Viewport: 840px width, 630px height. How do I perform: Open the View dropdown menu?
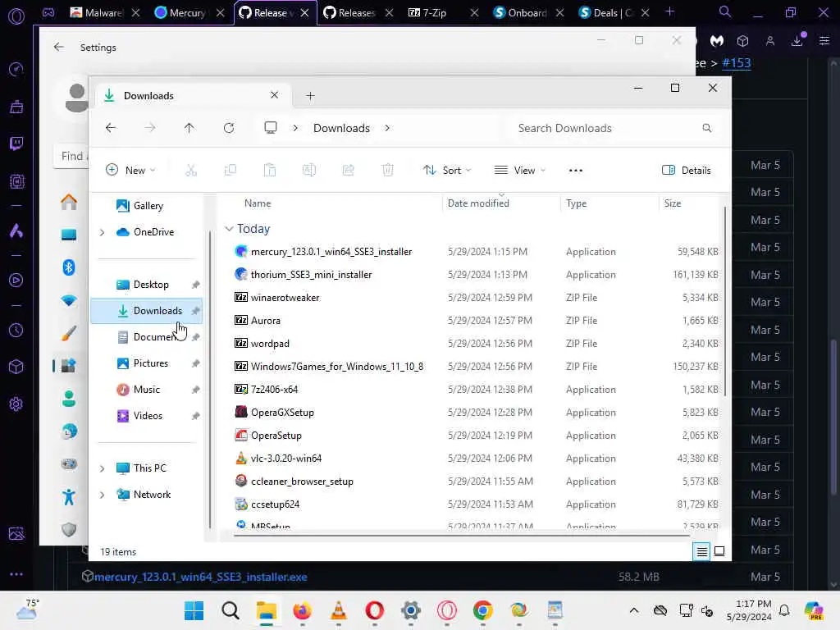point(519,171)
